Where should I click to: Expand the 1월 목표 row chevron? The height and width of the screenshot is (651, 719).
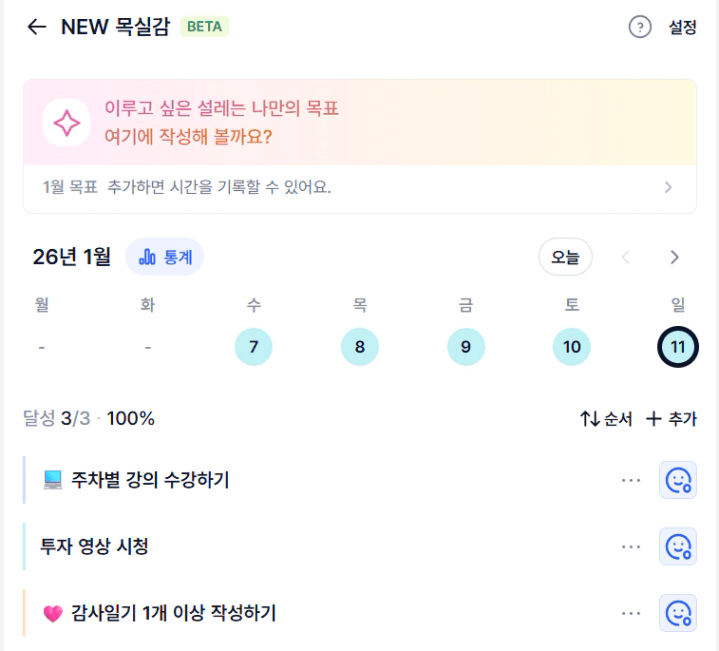pyautogui.click(x=668, y=187)
